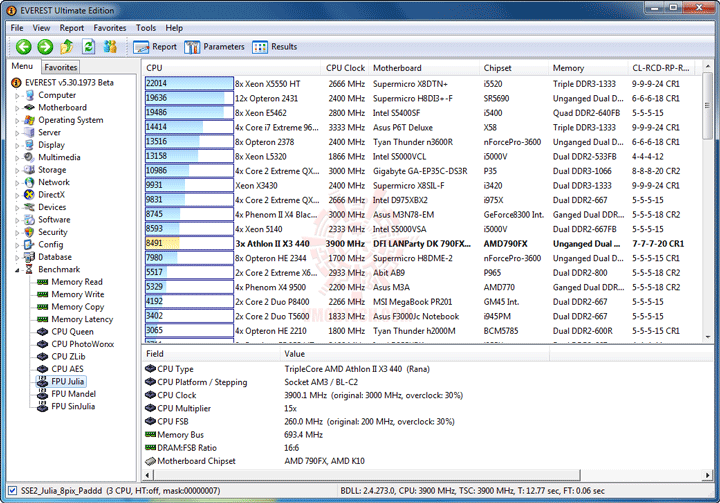This screenshot has height=503, width=720.
Task: Select the Config category icon
Action: 29,244
